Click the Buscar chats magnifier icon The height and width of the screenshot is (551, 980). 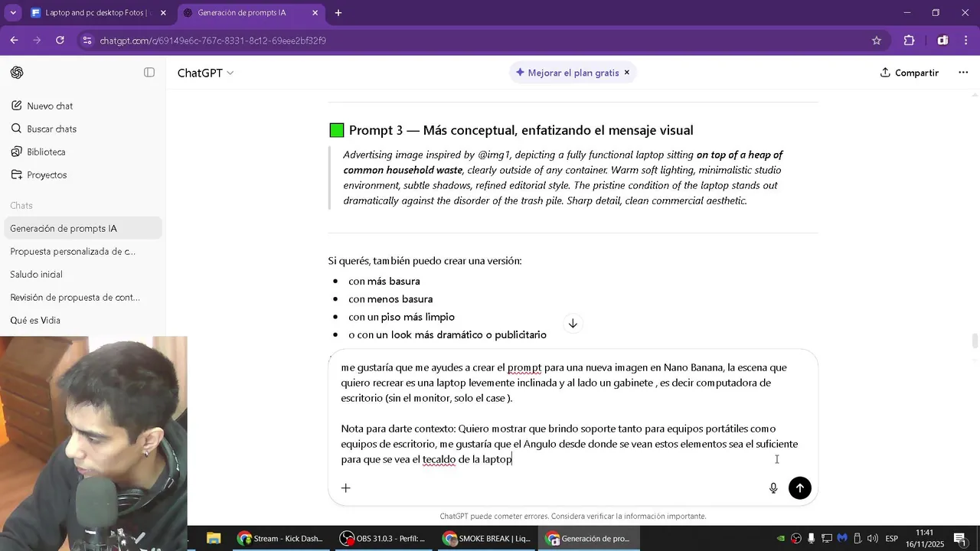16,129
